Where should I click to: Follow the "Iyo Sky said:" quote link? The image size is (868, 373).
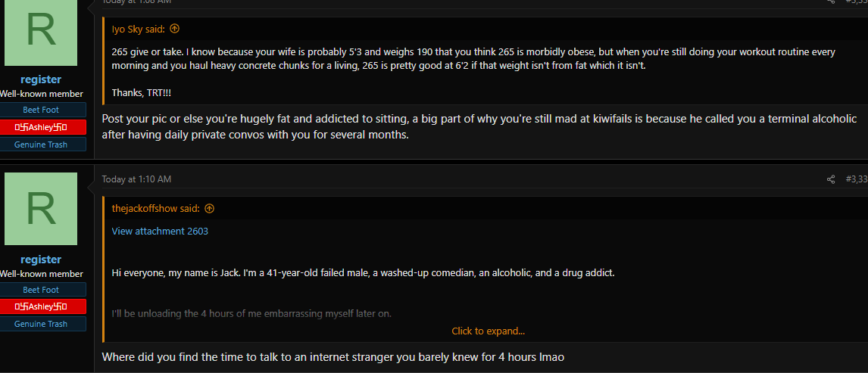139,29
